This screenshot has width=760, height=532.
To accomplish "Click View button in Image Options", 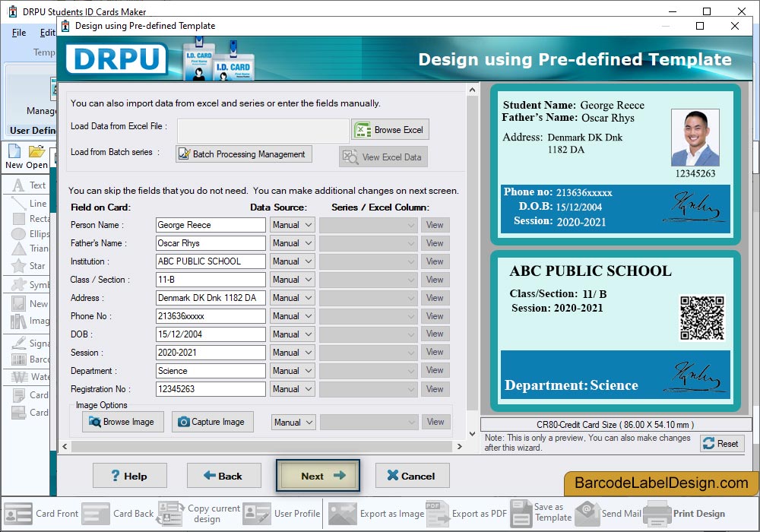I will (435, 422).
